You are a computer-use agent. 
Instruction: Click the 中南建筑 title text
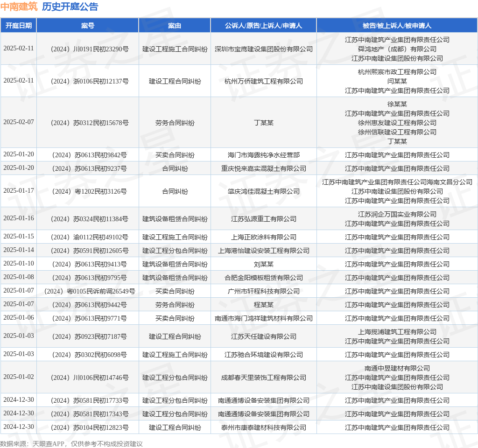[19, 7]
